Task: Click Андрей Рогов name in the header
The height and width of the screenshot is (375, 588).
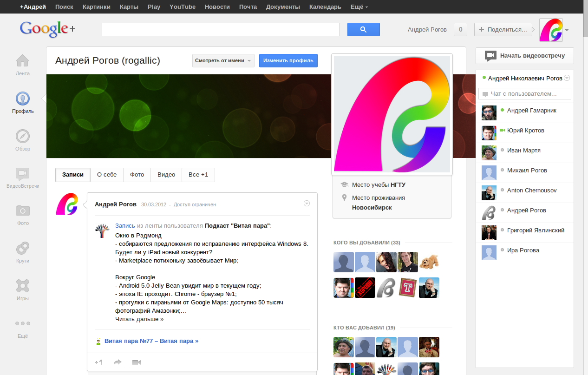Action: click(427, 30)
